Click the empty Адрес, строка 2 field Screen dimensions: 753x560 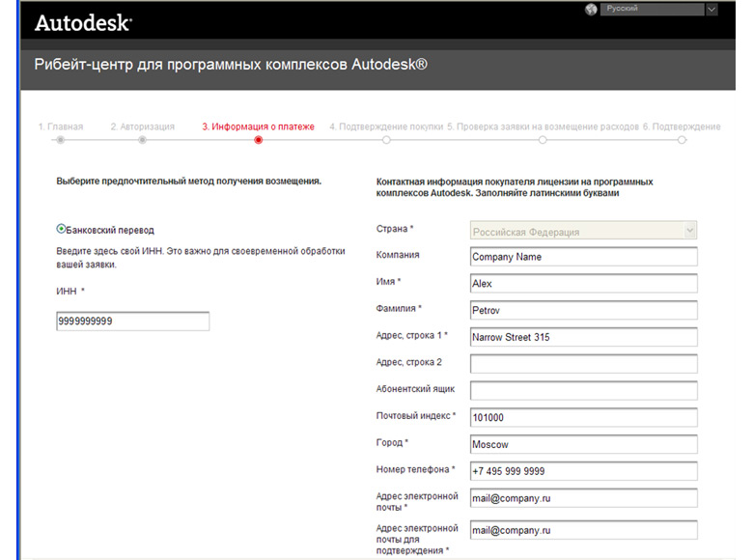point(583,364)
